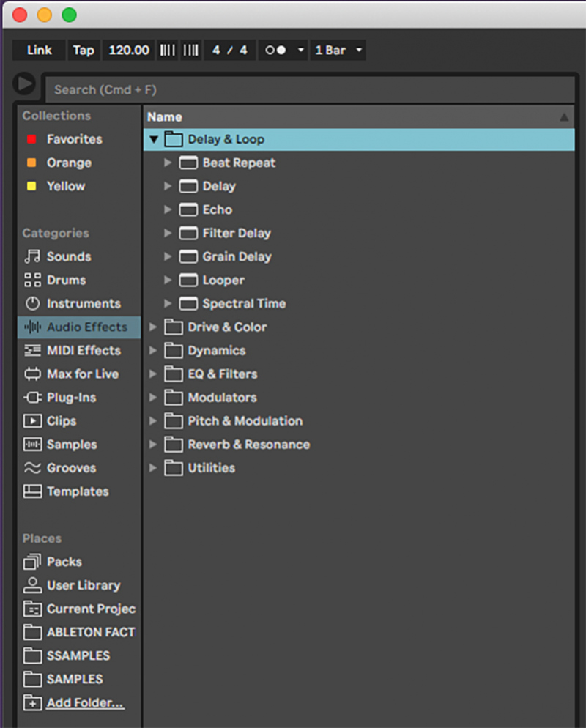This screenshot has width=586, height=728.
Task: Open the 1 Bar quantization dropdown
Action: 338,51
